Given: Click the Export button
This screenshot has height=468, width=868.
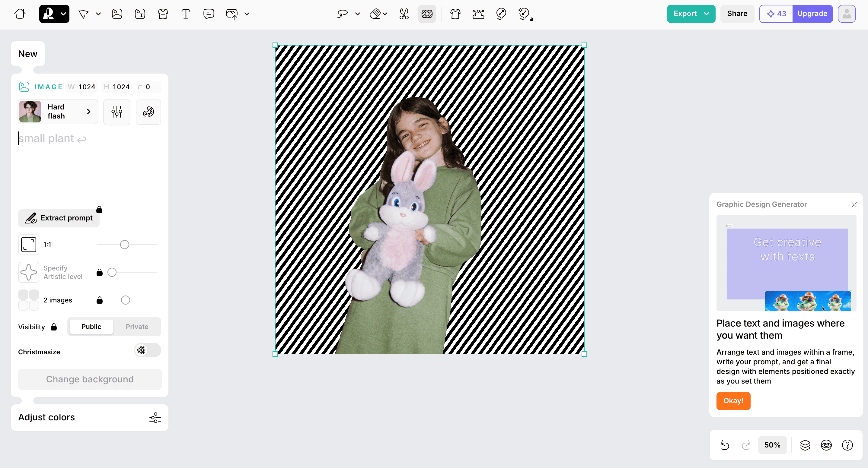Looking at the screenshot, I should tap(691, 14).
